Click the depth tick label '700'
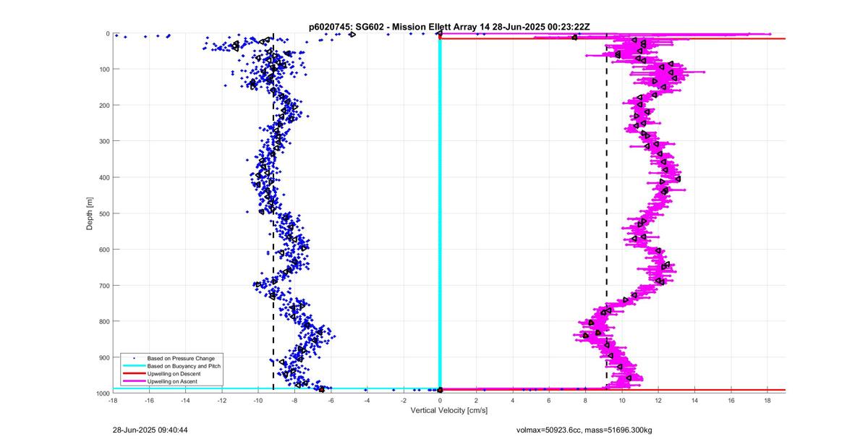 coord(103,286)
